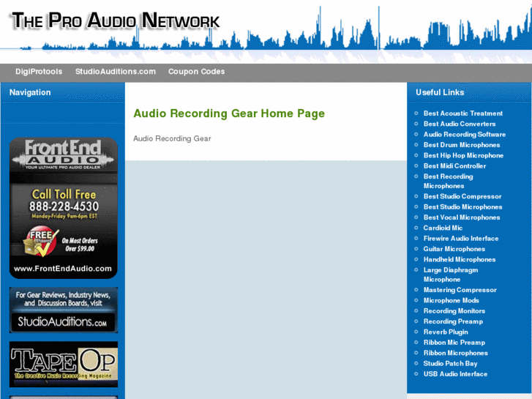This screenshot has height=399, width=532.
Task: Visit the Firewire Audio Interface link
Action: 461,239
